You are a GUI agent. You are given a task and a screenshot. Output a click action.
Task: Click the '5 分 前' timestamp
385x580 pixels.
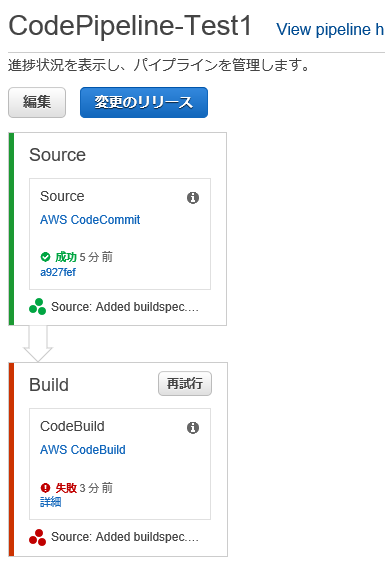coord(96,257)
